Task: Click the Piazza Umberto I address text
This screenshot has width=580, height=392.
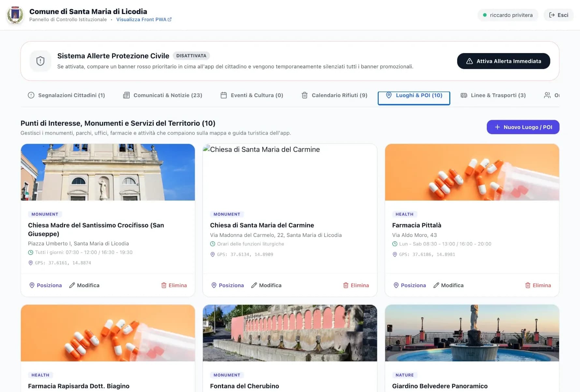Action: coord(78,244)
